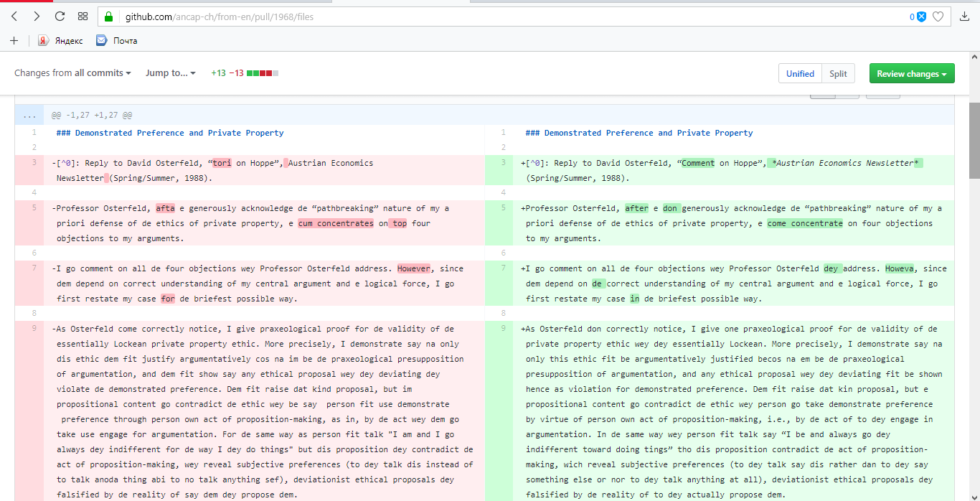Click the removed word "afta"

pyautogui.click(x=165, y=208)
